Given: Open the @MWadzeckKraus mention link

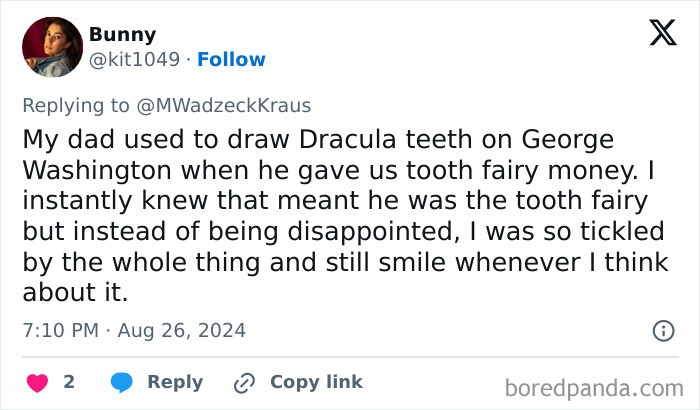Looking at the screenshot, I should [235, 105].
